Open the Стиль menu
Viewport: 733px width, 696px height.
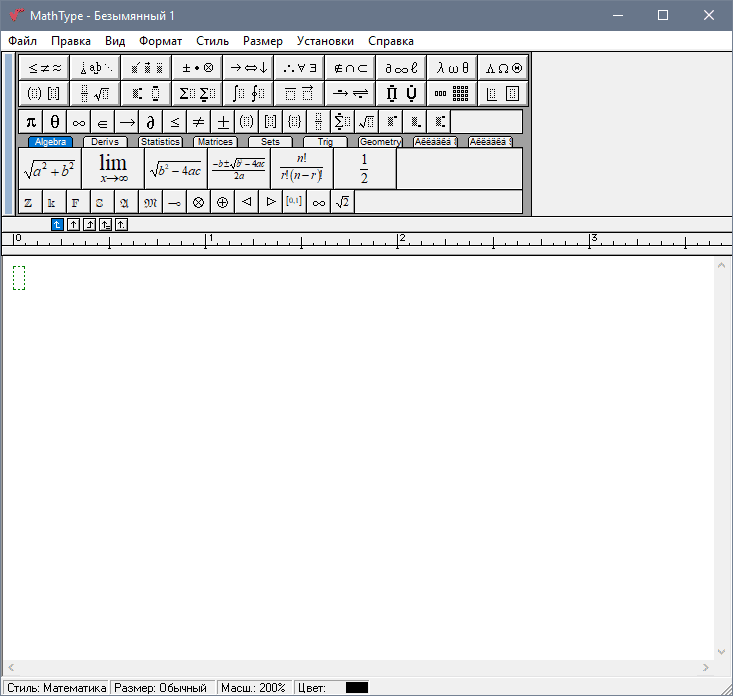coord(212,41)
